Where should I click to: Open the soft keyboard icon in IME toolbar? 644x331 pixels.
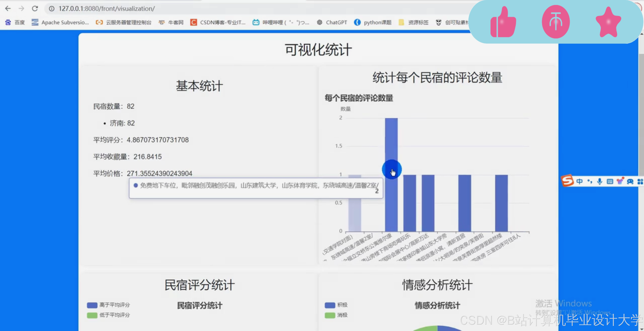[610, 181]
